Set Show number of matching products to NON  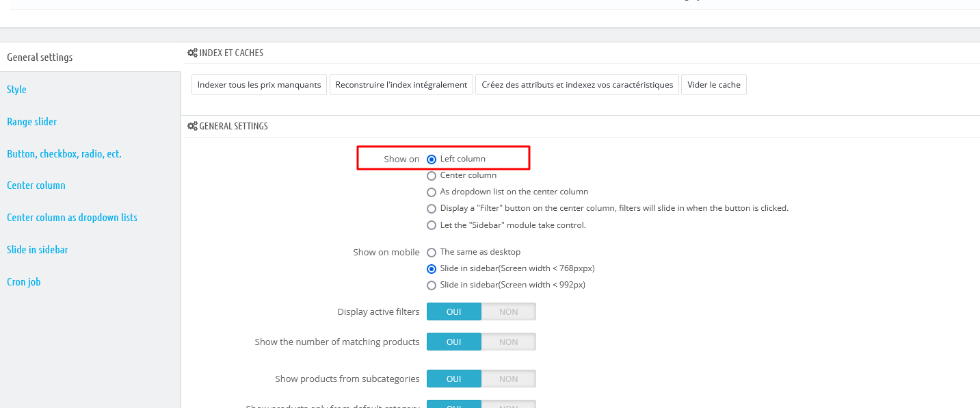pos(508,342)
